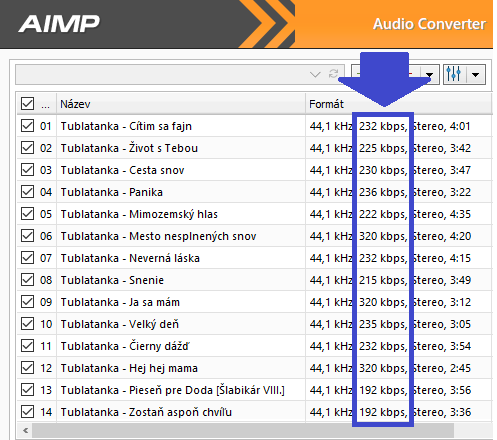
Task: Uncheck track 05 Mimozemský hlas
Action: (27, 214)
